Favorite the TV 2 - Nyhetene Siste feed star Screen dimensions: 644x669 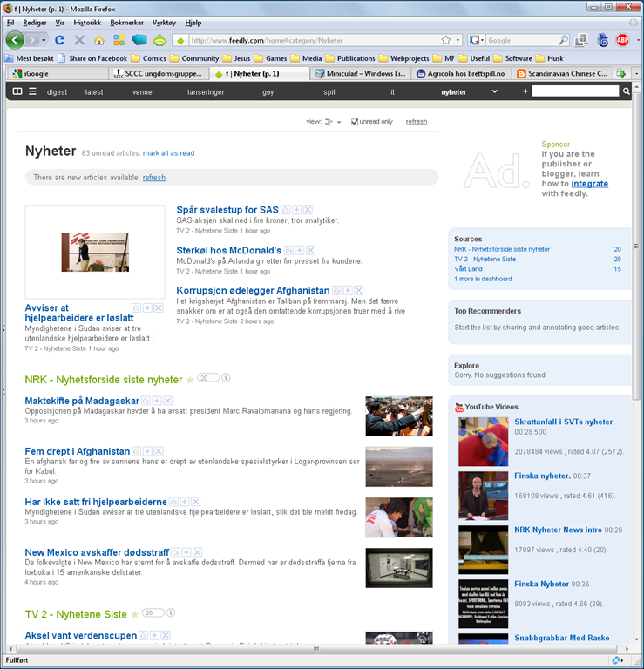[134, 614]
